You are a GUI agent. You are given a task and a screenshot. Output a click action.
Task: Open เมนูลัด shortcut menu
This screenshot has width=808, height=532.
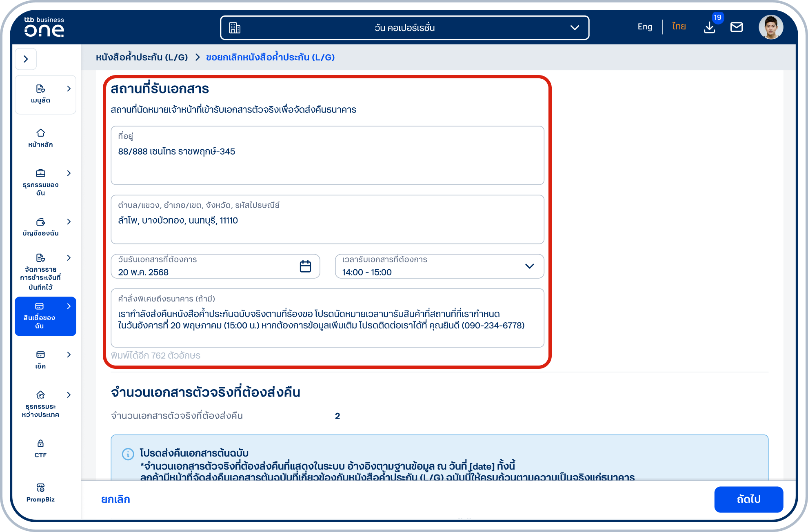point(45,95)
